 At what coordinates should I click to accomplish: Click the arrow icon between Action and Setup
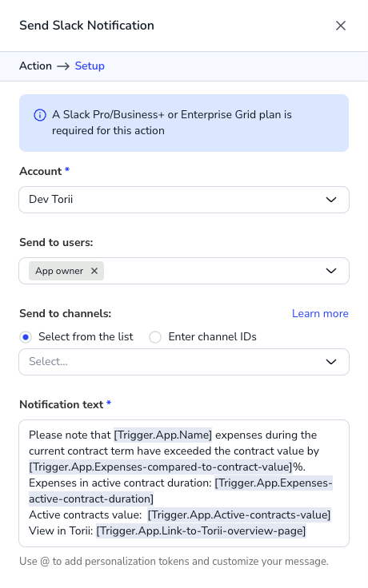click(63, 66)
